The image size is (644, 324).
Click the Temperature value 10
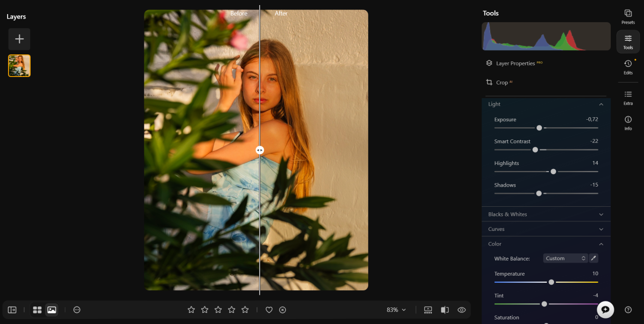point(595,274)
